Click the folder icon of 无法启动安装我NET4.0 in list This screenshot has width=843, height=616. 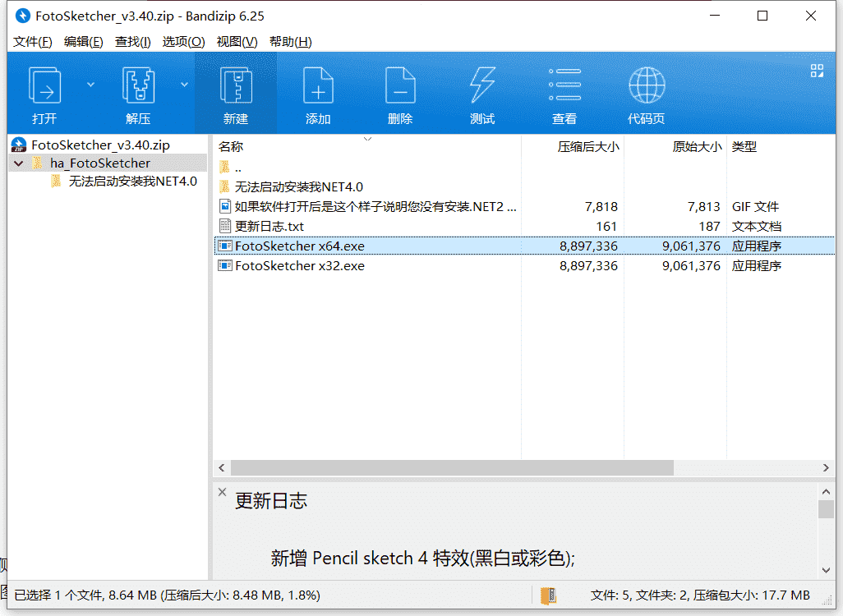point(225,186)
